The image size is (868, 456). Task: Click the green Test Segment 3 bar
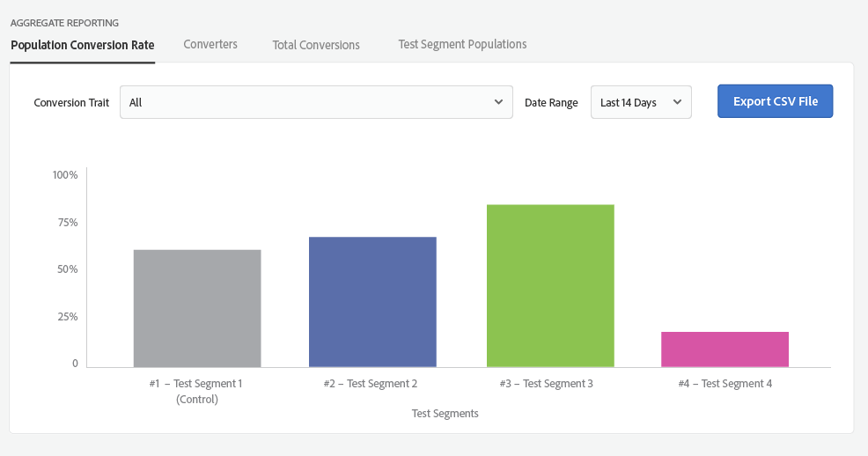click(x=550, y=286)
